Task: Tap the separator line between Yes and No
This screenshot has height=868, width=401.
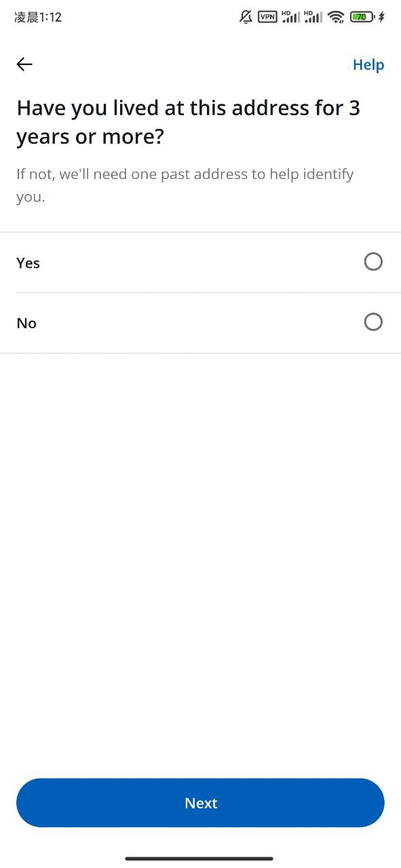Action: point(208,293)
